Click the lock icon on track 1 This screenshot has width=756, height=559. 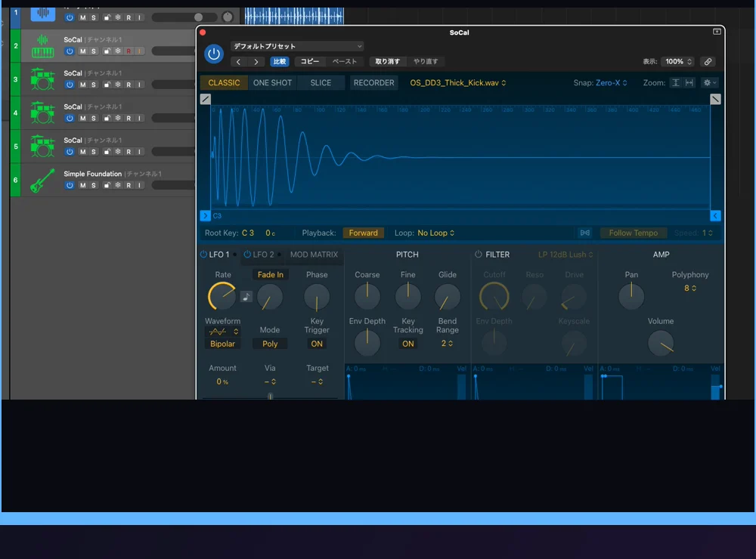coord(107,17)
